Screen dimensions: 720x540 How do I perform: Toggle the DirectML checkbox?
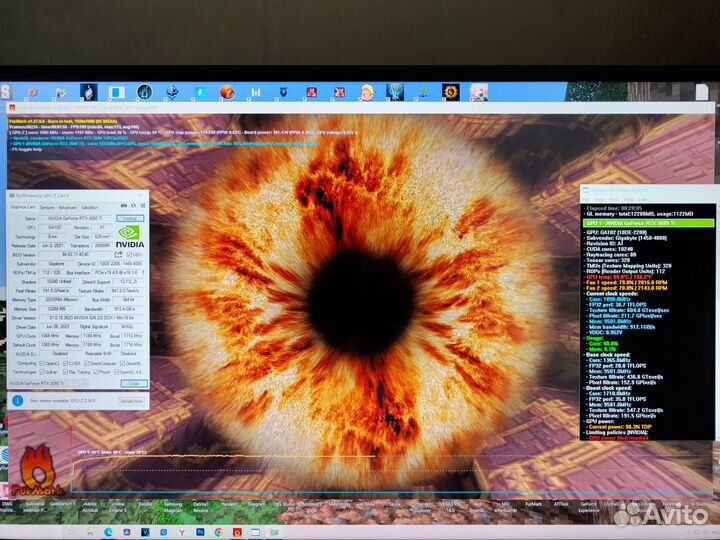[x=122, y=363]
